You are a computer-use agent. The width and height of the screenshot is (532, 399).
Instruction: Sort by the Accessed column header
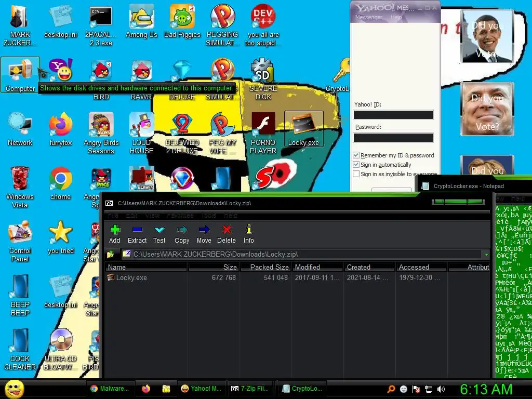click(421, 268)
